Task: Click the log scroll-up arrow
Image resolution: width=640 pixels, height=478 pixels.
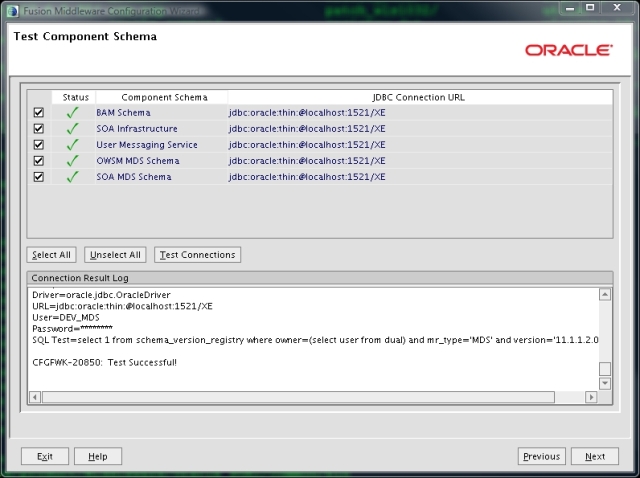Action: pyautogui.click(x=605, y=294)
